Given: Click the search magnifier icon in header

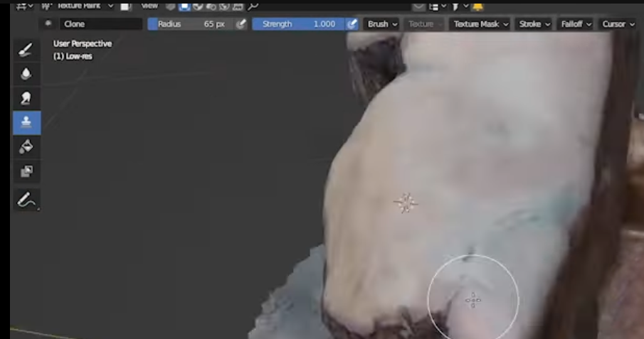Looking at the screenshot, I should point(253,6).
